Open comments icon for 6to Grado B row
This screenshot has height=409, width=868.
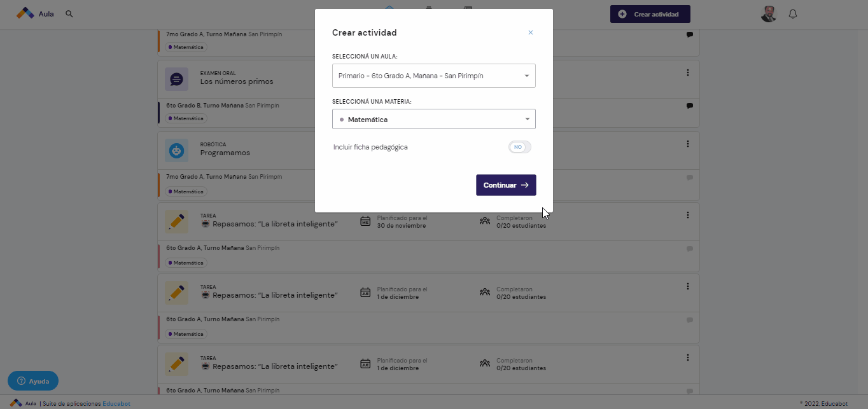(x=690, y=106)
